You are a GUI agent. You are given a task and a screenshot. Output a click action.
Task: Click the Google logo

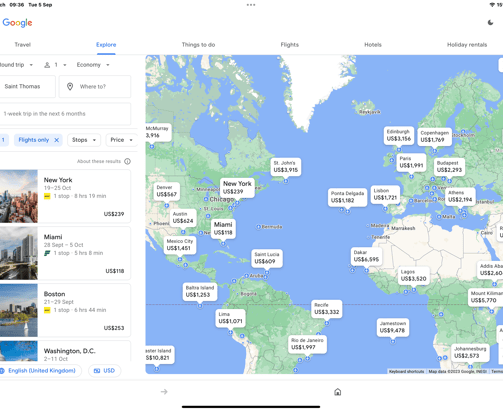click(x=17, y=23)
